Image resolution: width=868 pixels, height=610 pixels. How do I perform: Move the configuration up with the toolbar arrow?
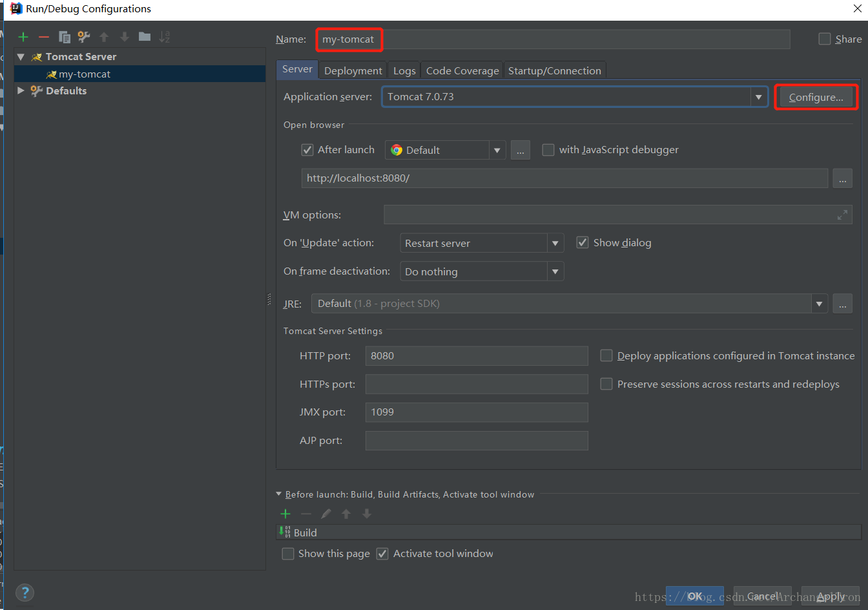coord(104,37)
